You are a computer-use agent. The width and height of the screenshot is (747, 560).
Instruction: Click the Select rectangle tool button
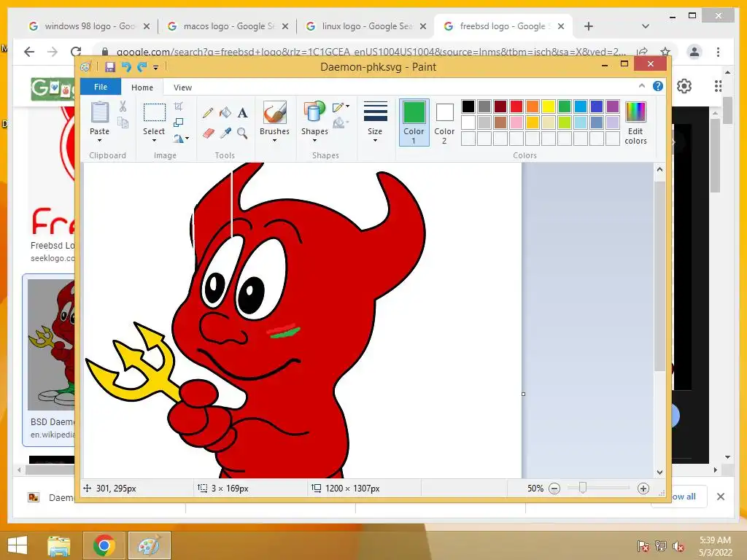(155, 112)
